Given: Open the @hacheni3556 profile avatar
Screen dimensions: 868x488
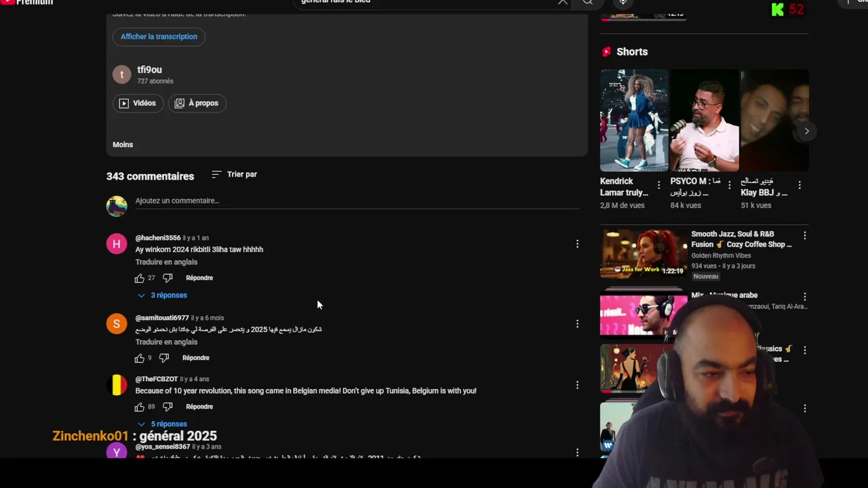Looking at the screenshot, I should tap(117, 244).
